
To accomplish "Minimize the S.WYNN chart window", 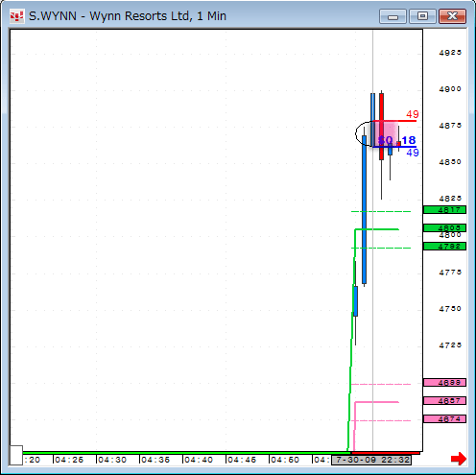I will (x=393, y=16).
